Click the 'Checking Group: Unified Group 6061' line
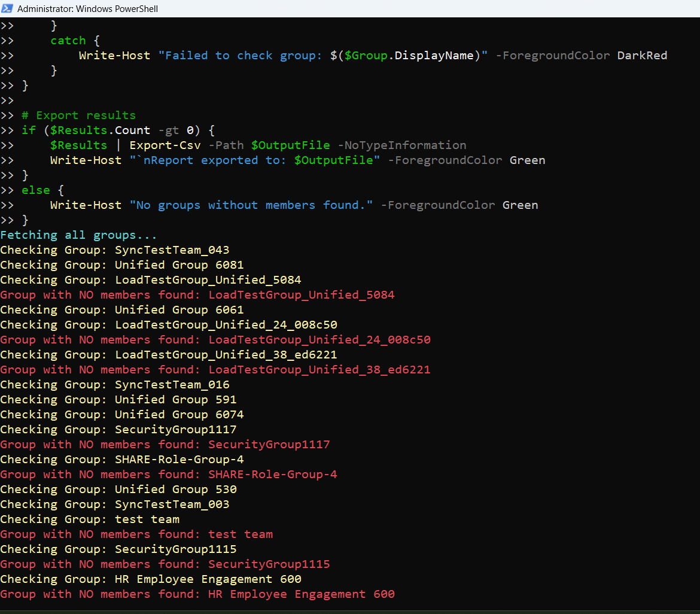 (x=122, y=310)
